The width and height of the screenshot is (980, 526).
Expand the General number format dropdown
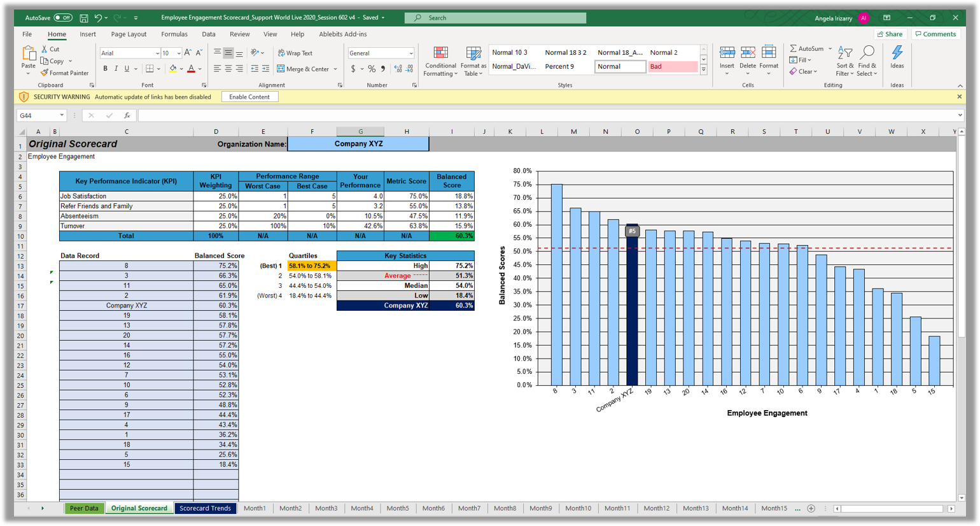pyautogui.click(x=410, y=53)
